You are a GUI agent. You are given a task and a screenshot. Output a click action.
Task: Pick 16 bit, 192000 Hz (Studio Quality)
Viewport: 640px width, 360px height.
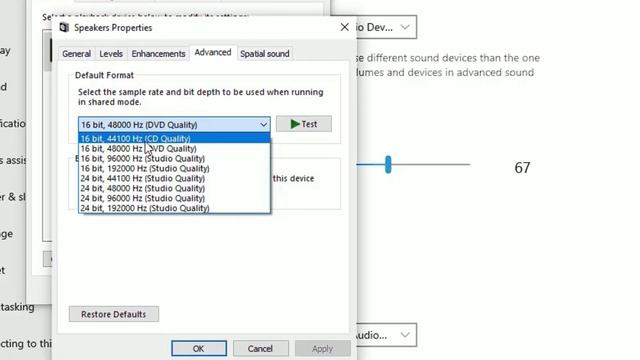click(174, 168)
